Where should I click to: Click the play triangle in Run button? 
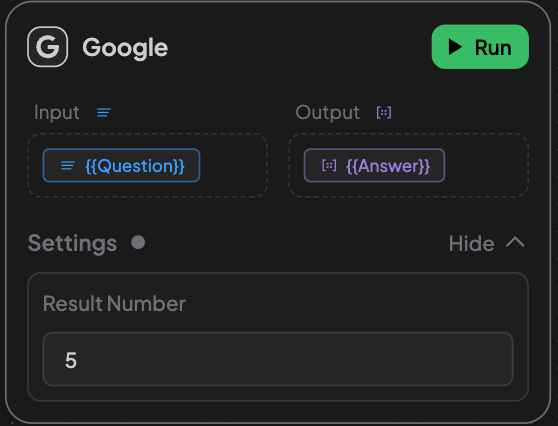tap(455, 47)
